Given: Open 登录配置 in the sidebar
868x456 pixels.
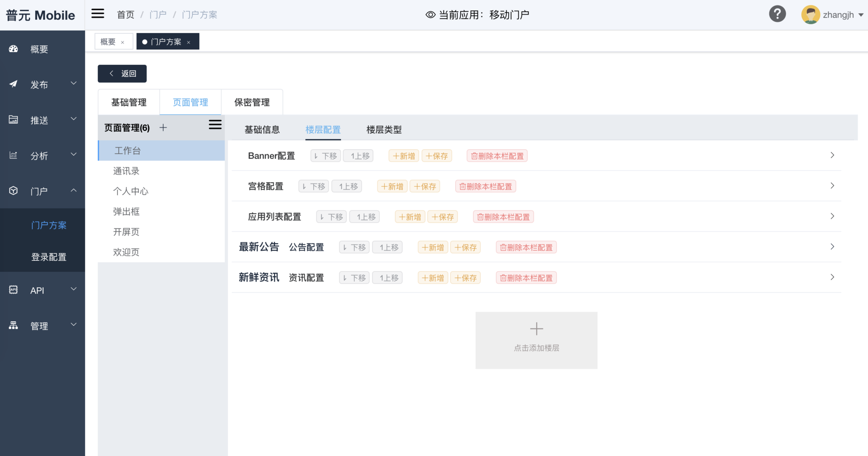Looking at the screenshot, I should click(49, 257).
